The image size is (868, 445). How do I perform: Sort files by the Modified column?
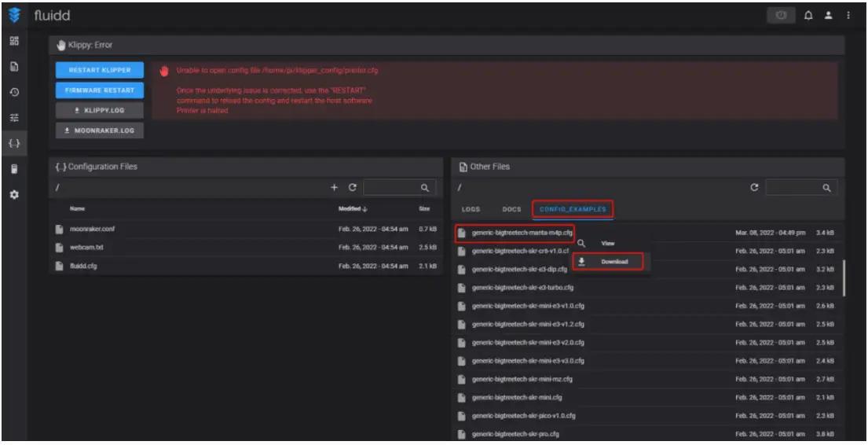tap(353, 209)
